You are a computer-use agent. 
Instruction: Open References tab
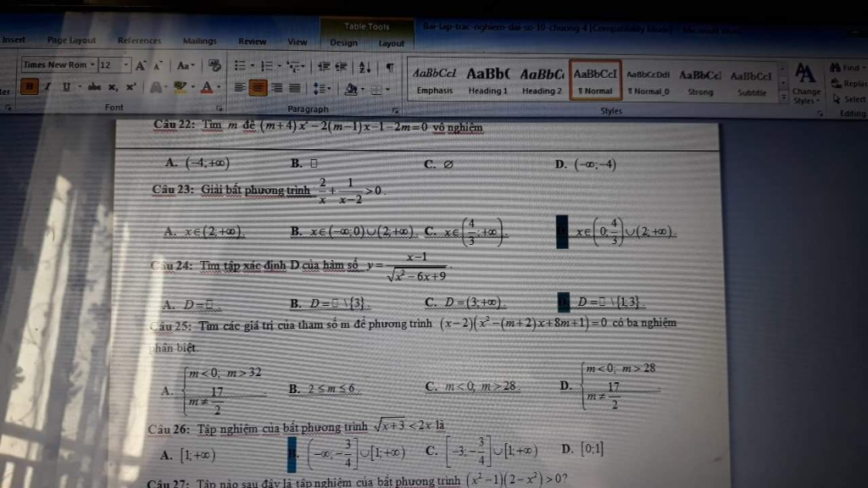point(139,41)
